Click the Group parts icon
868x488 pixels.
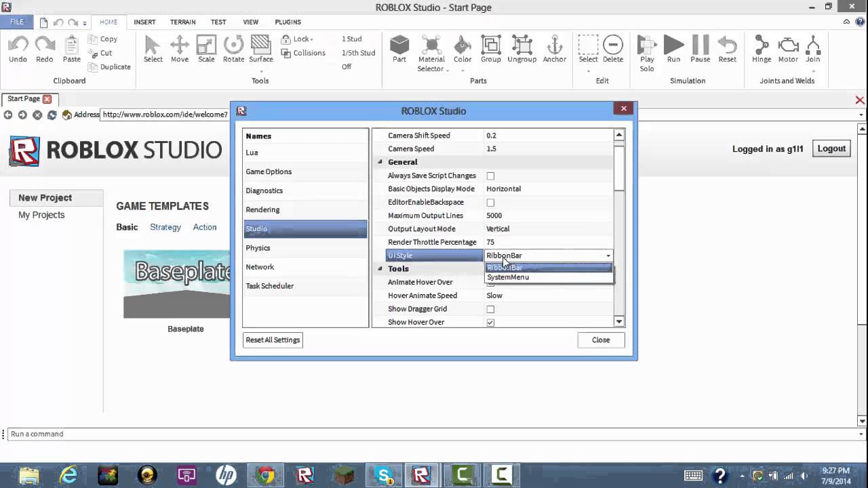coord(491,45)
